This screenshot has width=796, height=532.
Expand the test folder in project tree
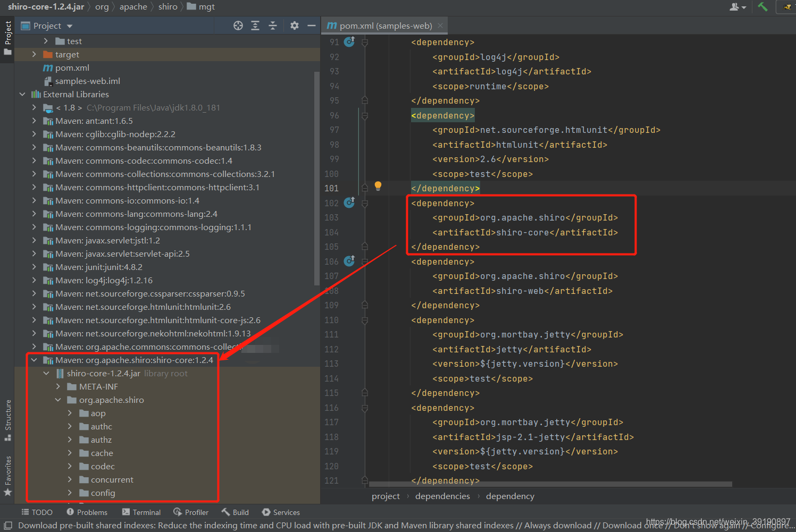click(x=46, y=41)
